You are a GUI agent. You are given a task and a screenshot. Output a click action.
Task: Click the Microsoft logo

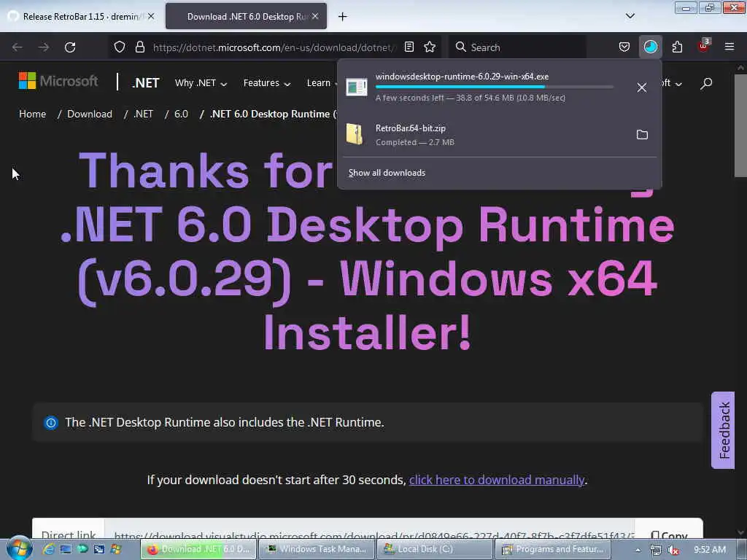[x=58, y=81]
